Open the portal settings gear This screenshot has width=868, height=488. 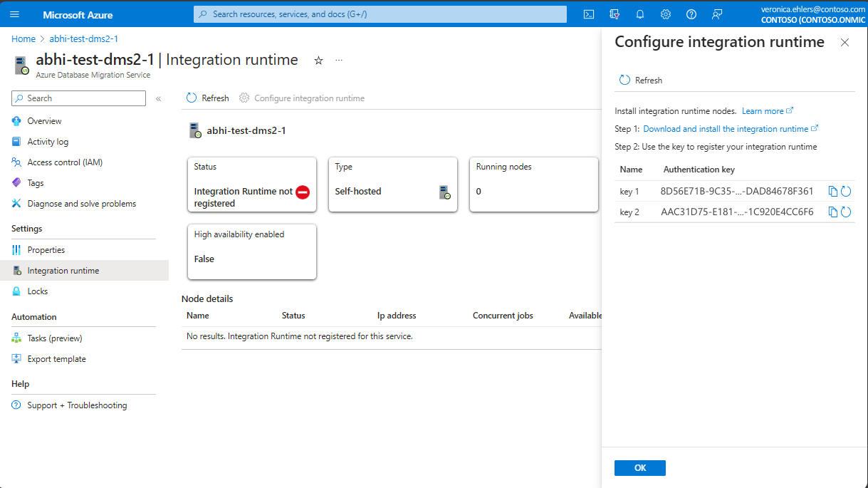click(665, 14)
